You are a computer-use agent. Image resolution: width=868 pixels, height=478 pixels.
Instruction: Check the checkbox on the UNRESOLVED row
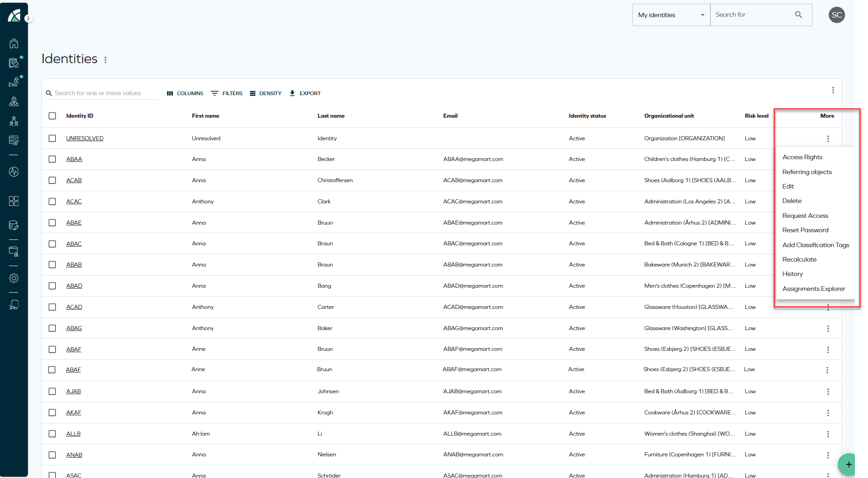(x=52, y=138)
